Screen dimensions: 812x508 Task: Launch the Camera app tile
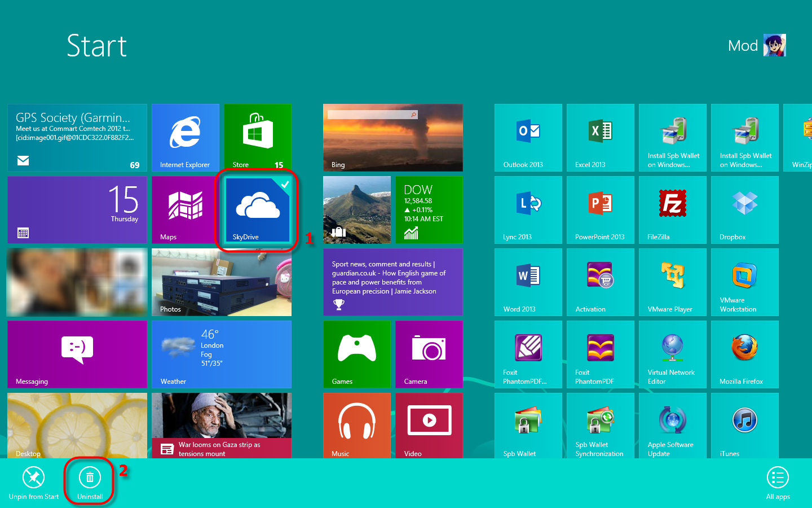(429, 354)
